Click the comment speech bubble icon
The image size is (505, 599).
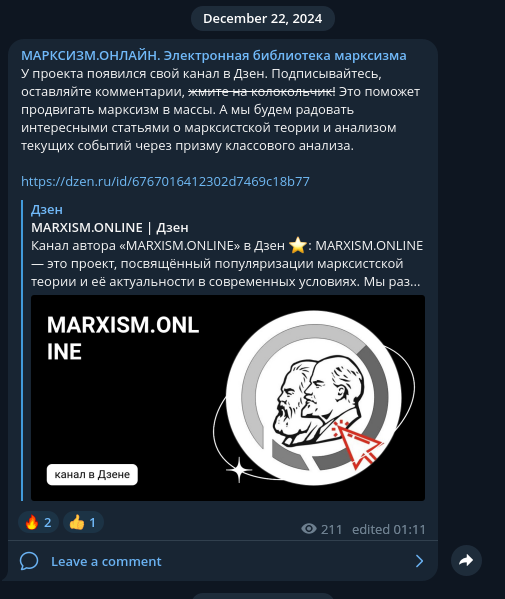tap(29, 561)
